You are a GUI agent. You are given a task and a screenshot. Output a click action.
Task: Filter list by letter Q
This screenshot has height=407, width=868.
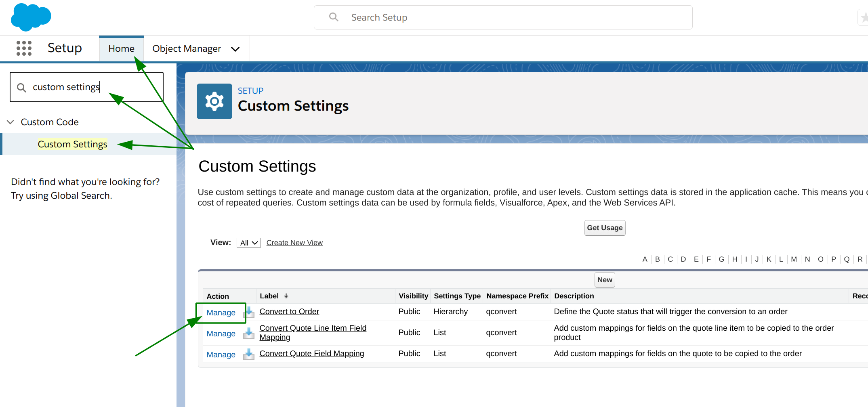pyautogui.click(x=847, y=259)
